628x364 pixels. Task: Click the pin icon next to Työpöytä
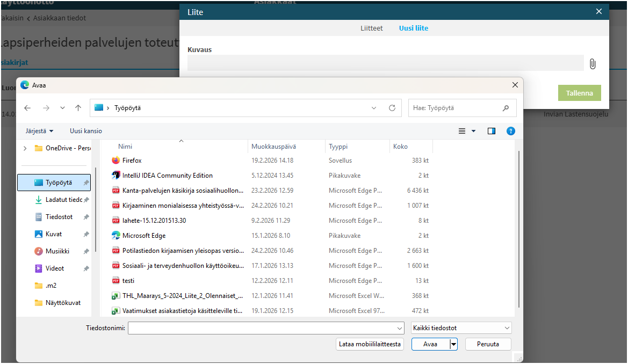(86, 183)
